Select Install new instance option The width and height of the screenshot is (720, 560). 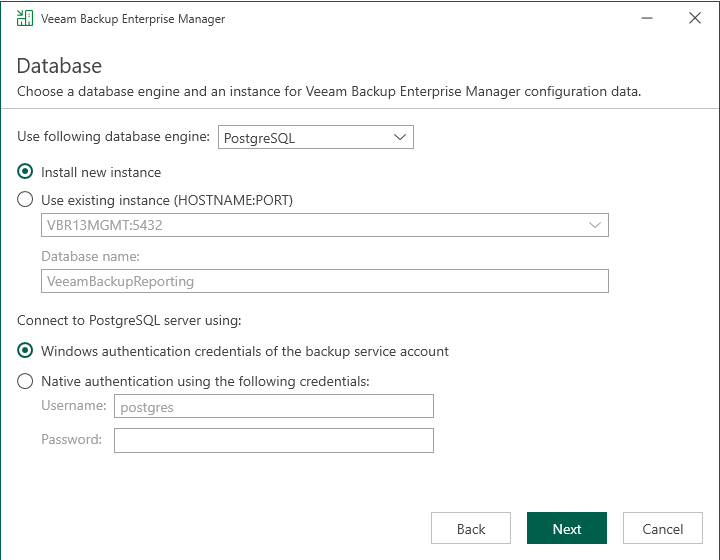26,172
